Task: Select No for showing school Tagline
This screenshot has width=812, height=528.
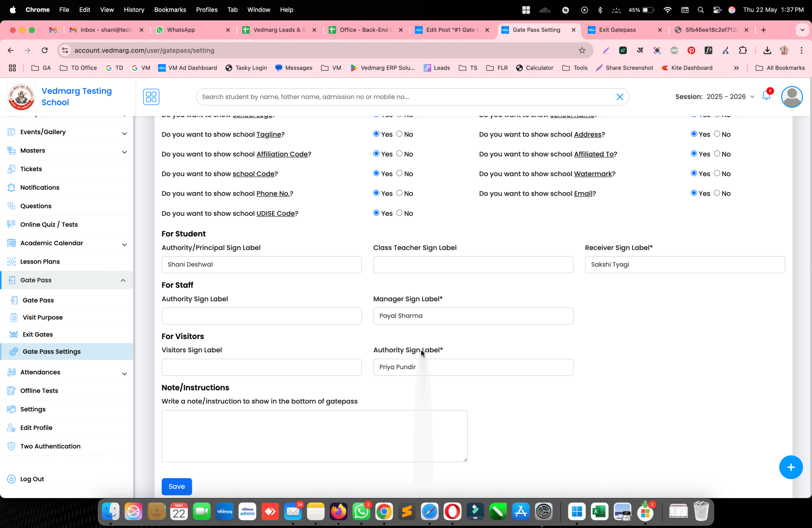Action: pos(400,134)
